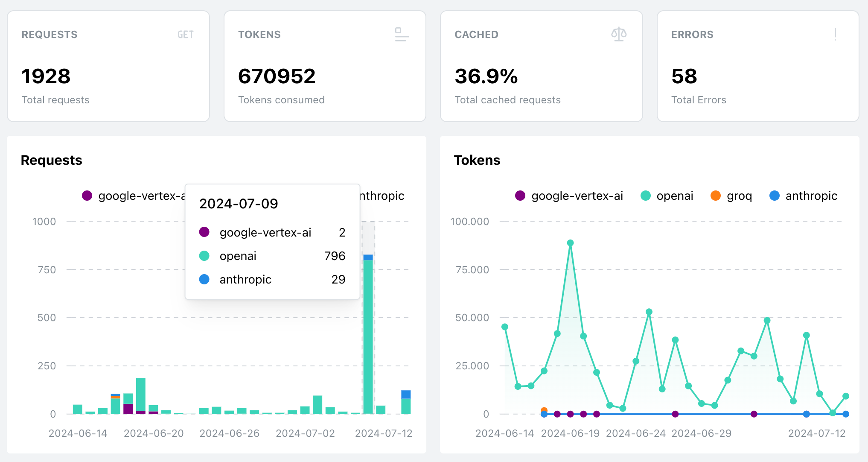Click the 'Tokens consumed' caption
Image resolution: width=868 pixels, height=462 pixels.
click(281, 100)
